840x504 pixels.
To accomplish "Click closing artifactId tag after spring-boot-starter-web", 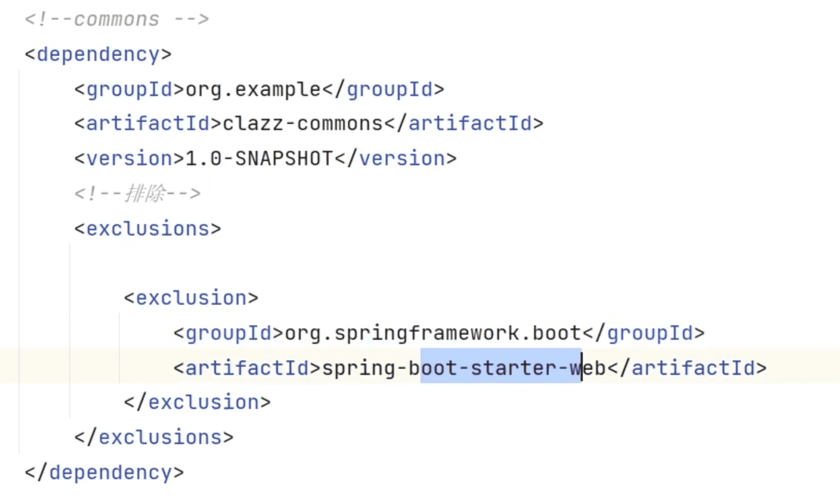I will (x=687, y=368).
